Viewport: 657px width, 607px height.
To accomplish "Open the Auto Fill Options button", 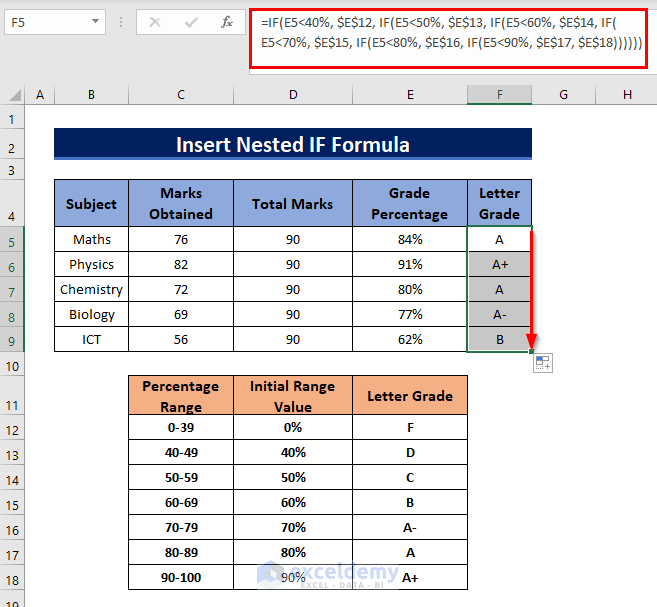I will (543, 363).
